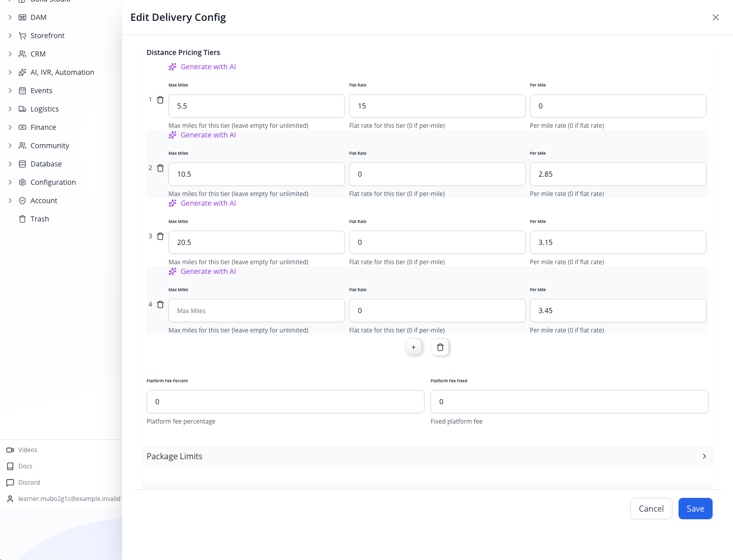The height and width of the screenshot is (560, 733).
Task: Click Generate with AI above tier 4
Action: (202, 271)
